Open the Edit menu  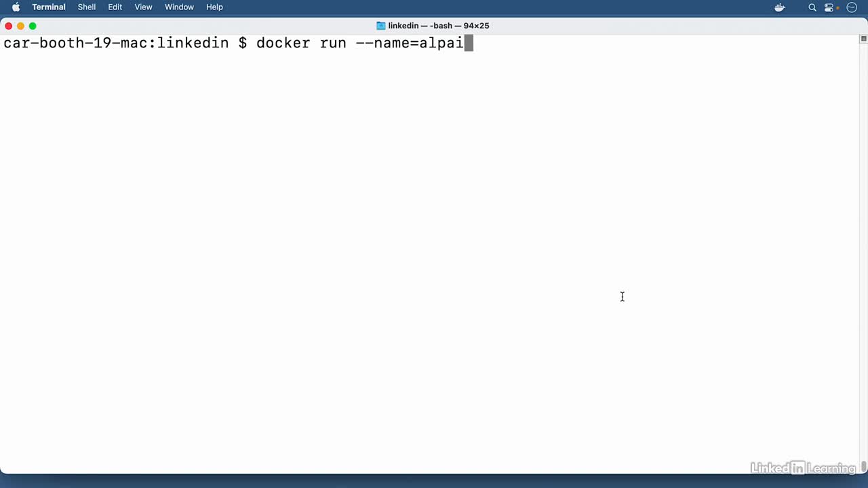point(115,7)
